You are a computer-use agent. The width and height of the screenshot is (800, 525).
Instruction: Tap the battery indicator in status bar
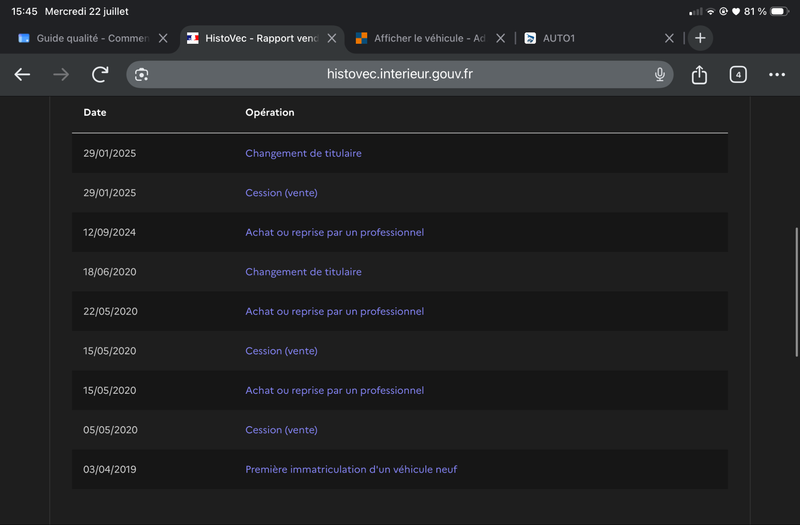click(x=780, y=11)
